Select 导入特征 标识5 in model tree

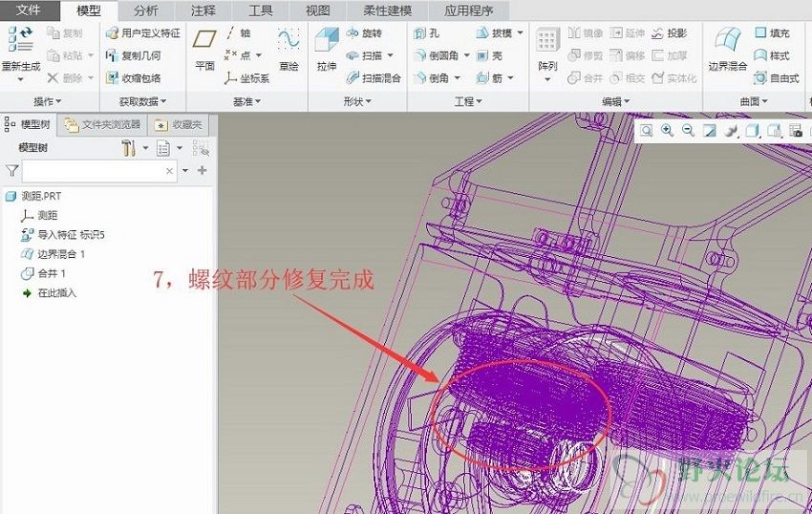(x=63, y=235)
